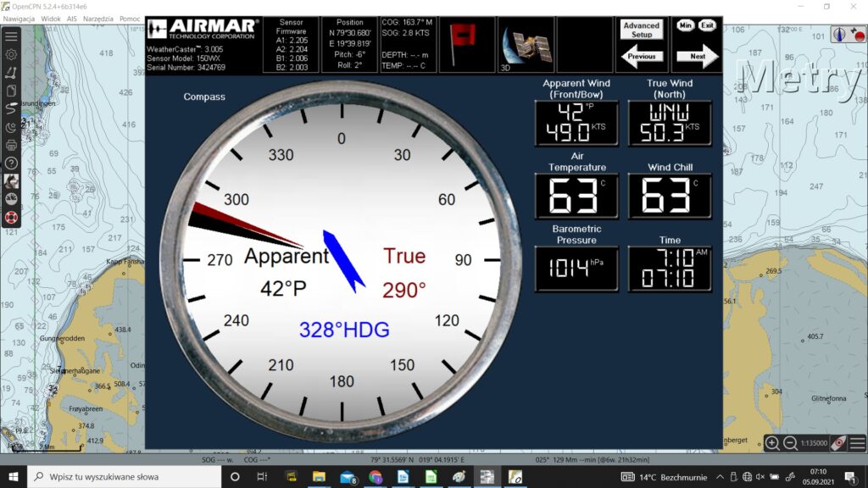Click the Airmar logo
The width and height of the screenshot is (868, 488).
click(x=203, y=30)
